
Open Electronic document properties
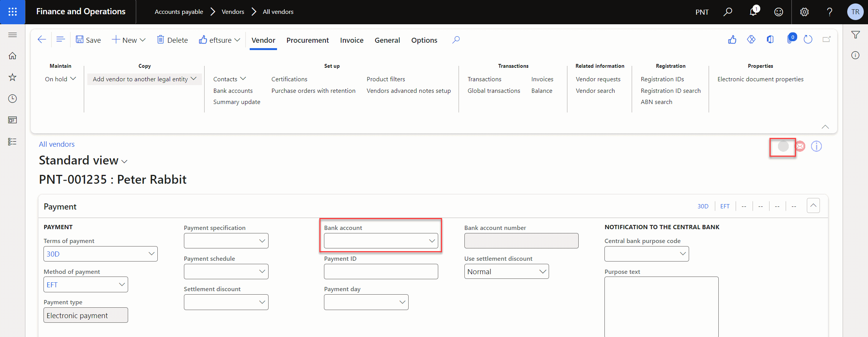coord(760,79)
